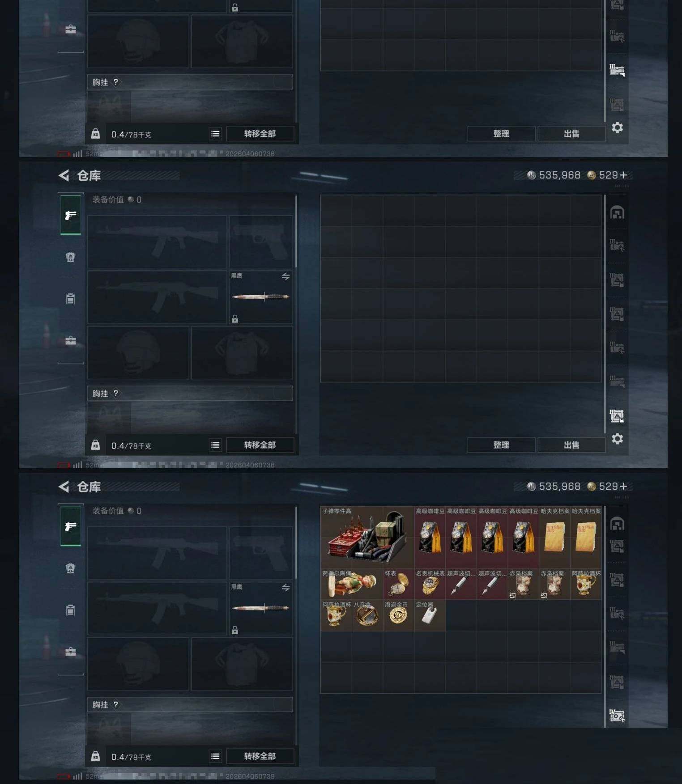Open the 胸挂 help question mark, item-filled screen
Screen dimensions: 682x784
(x=116, y=704)
